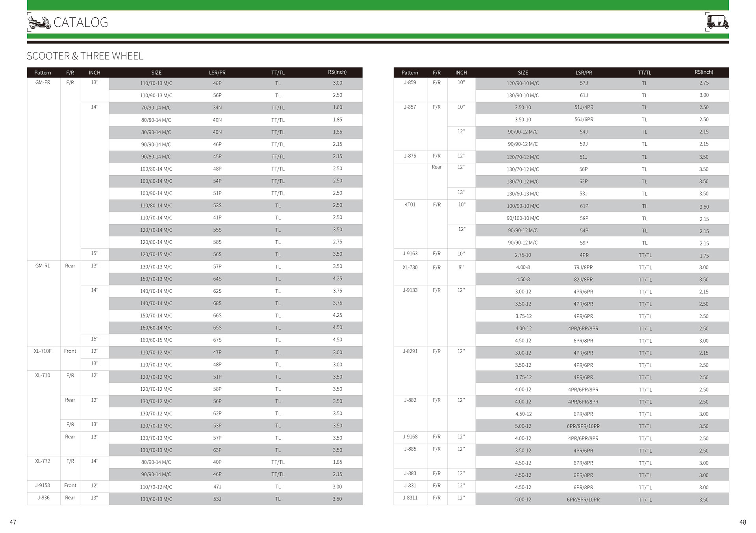Click the left table's RS(inch) header
The height and width of the screenshot is (533, 756).
click(x=337, y=72)
